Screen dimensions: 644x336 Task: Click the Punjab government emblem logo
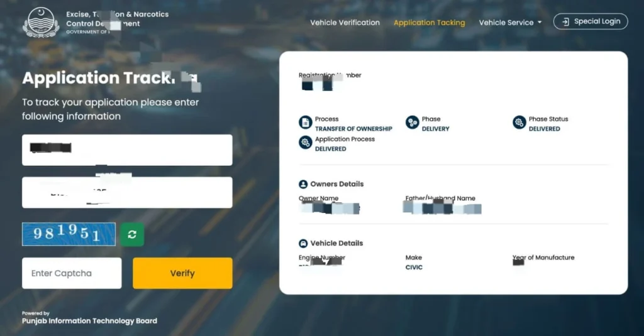click(x=41, y=23)
